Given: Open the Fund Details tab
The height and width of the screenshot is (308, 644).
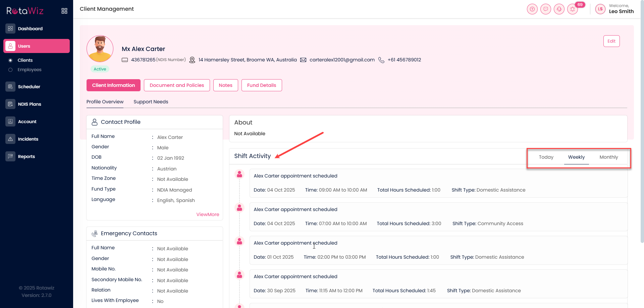Looking at the screenshot, I should [x=261, y=85].
